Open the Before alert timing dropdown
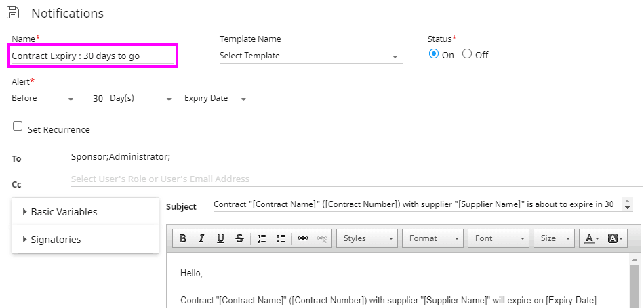This screenshot has width=644, height=308. point(45,98)
